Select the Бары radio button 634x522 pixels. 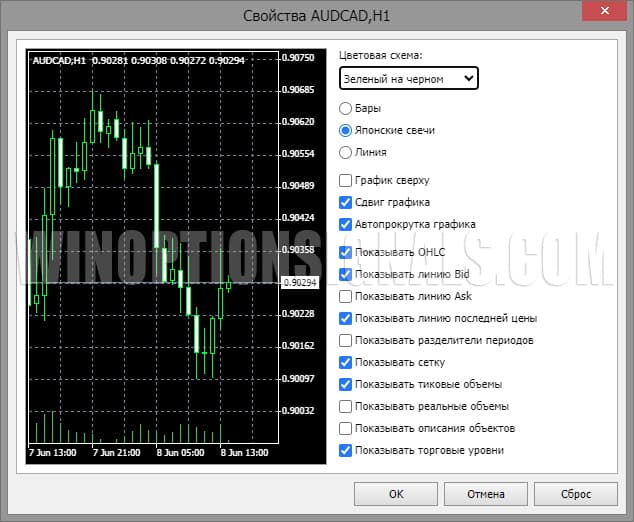346,108
